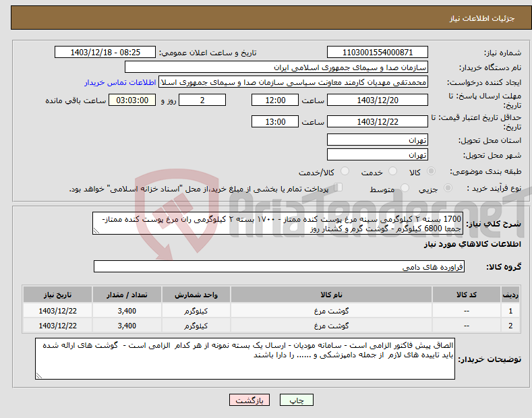Click the شماره نیاز label
532x418 pixels.
(502, 53)
